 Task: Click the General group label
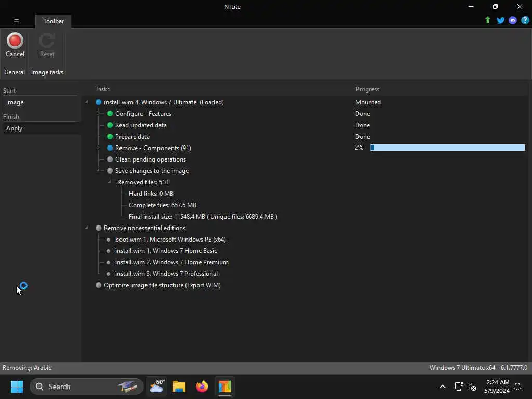(x=15, y=72)
